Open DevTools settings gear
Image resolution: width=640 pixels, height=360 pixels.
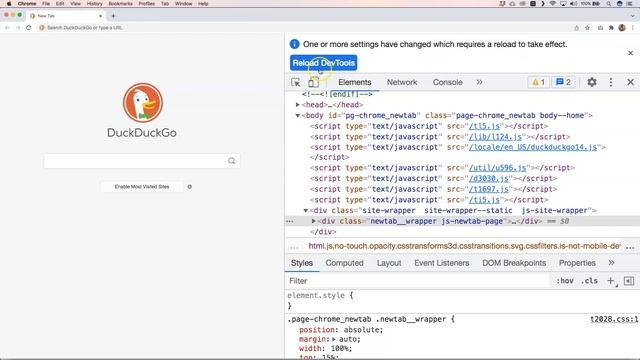tap(591, 82)
